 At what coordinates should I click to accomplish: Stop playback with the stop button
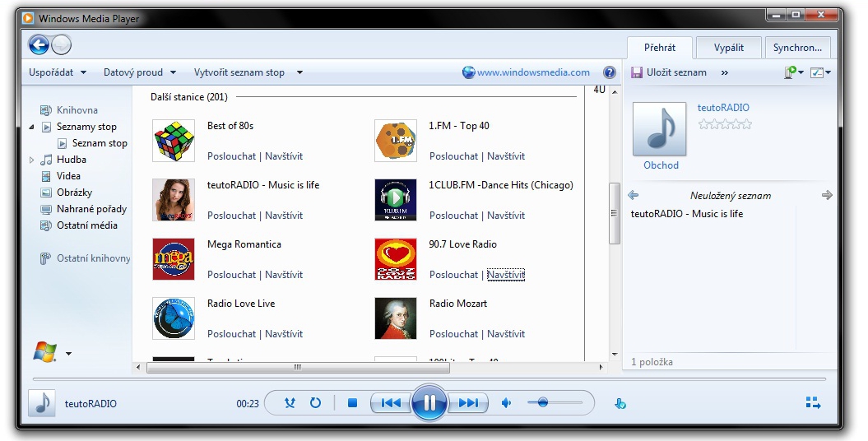click(x=352, y=403)
